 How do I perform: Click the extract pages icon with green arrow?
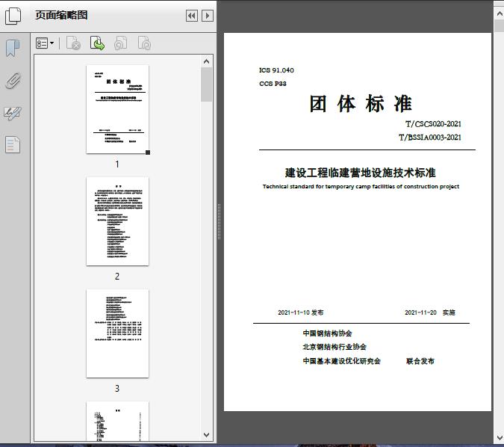pos(97,44)
